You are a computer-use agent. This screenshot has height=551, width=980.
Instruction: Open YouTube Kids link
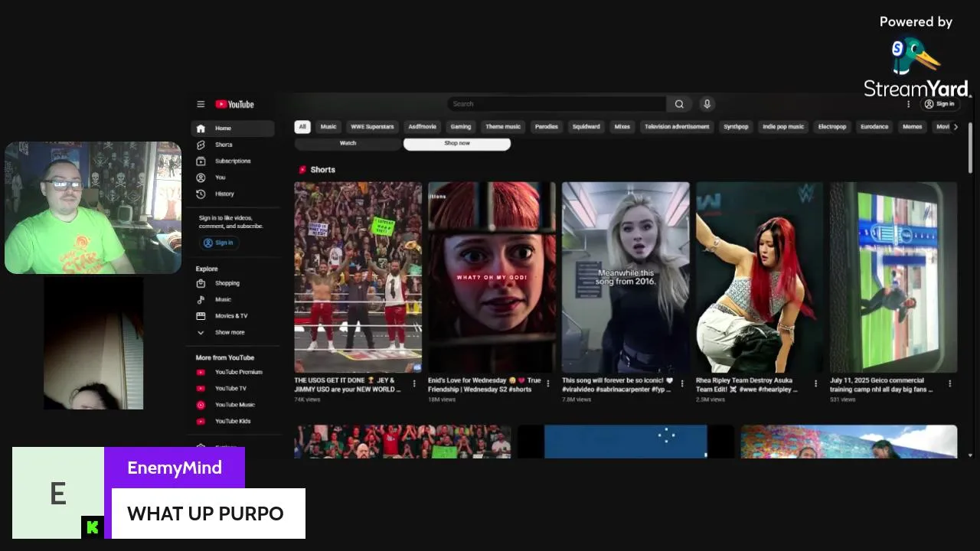[x=233, y=422]
